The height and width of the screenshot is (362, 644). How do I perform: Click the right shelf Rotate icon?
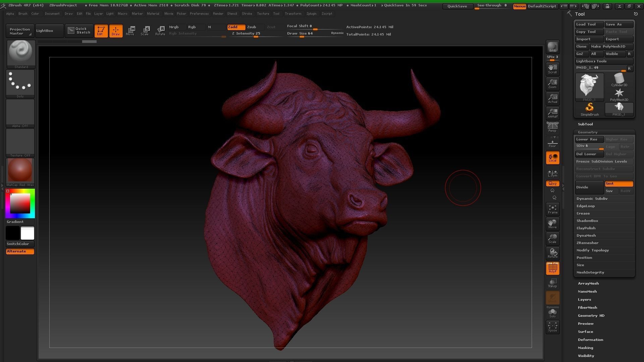click(x=552, y=253)
